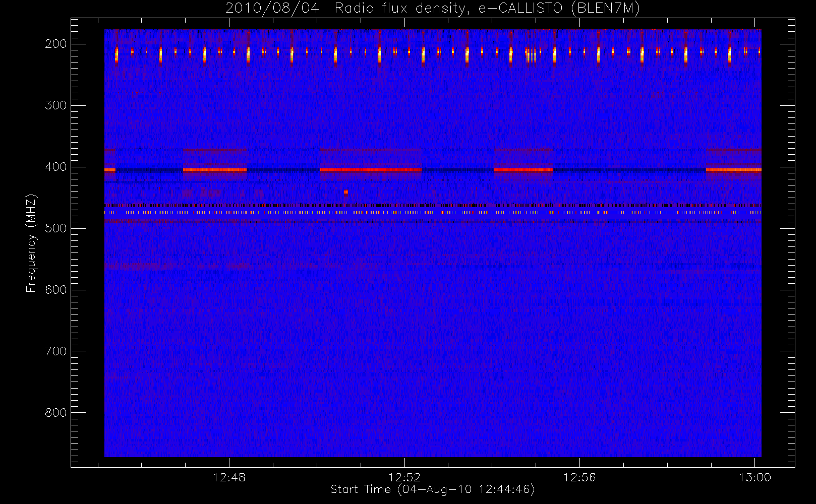Click the 12:52 time tick label
The height and width of the screenshot is (504, 816).
[x=404, y=477]
